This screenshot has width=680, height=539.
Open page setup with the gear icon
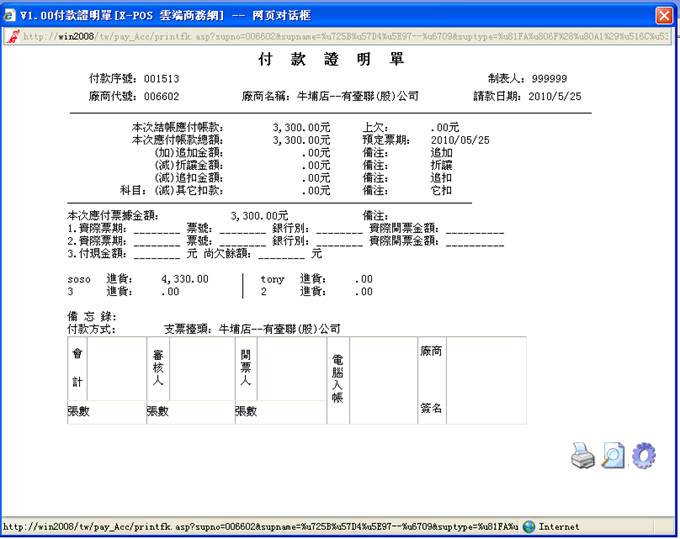[x=644, y=455]
